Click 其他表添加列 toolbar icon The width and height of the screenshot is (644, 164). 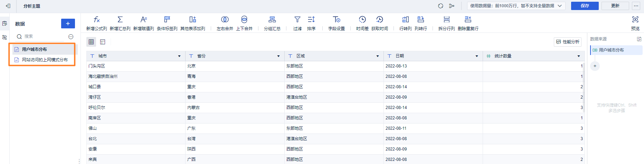[x=193, y=20]
